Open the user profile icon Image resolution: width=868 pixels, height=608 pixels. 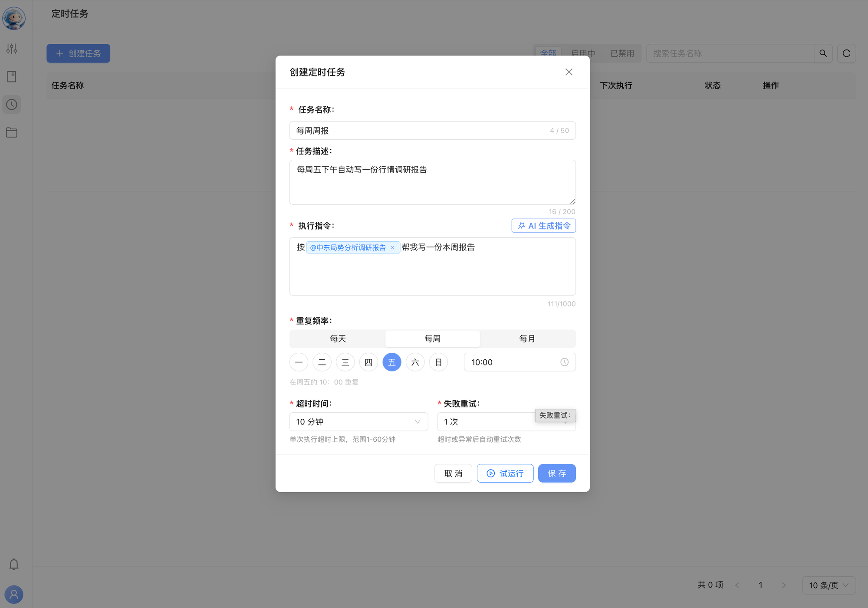point(14,594)
